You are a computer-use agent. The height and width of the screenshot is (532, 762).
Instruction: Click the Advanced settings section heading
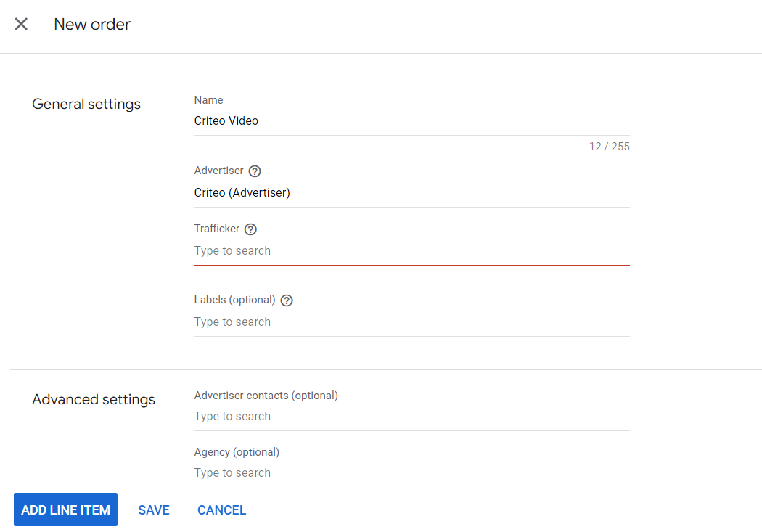click(x=94, y=400)
